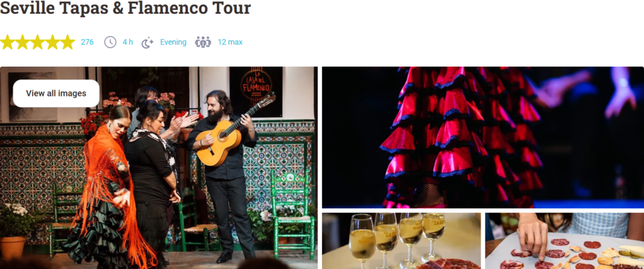The width and height of the screenshot is (644, 269).
Task: Open the red ruffled flamenco dress photo
Action: point(483,137)
